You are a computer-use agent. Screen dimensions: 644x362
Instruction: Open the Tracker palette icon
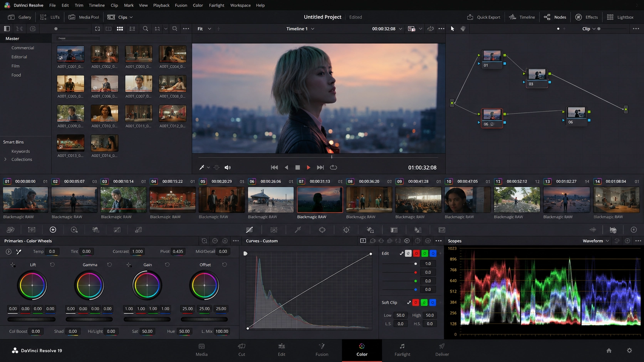click(346, 230)
